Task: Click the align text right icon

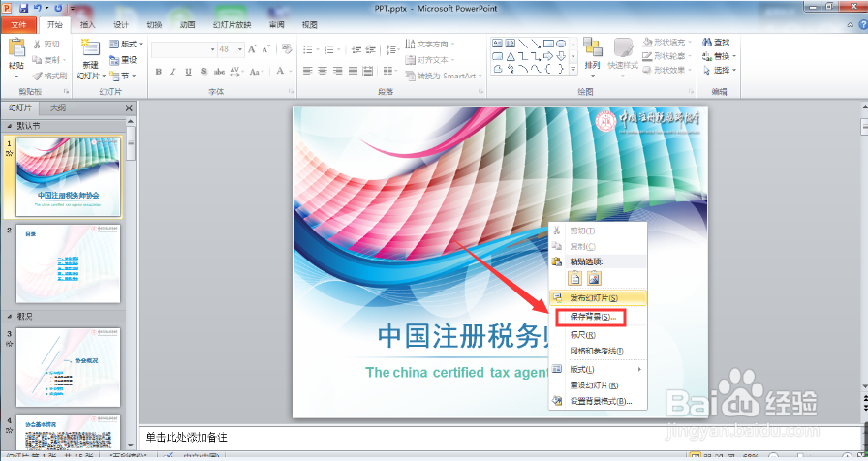Action: (338, 71)
